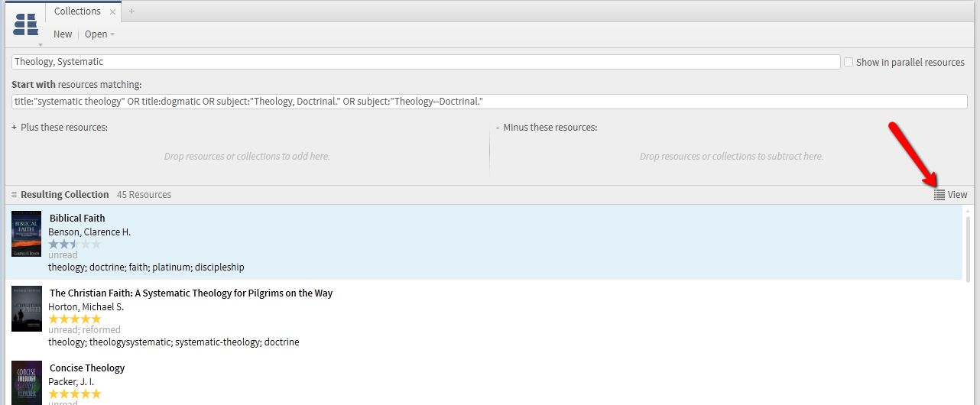Close the Collections tab
Viewport: 980px width, 405px height.
coord(113,11)
